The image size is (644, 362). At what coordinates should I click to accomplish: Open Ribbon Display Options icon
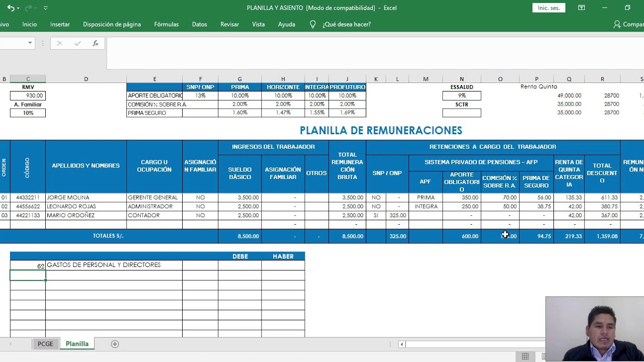[582, 8]
